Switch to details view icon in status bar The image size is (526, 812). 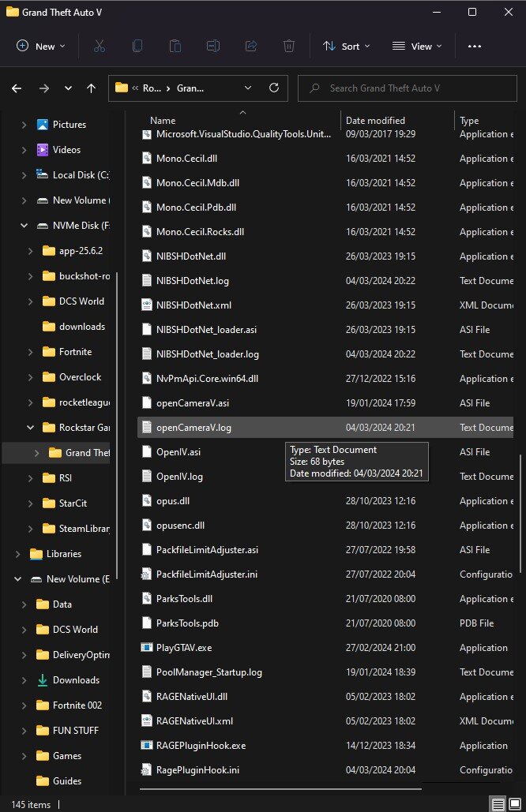498,804
